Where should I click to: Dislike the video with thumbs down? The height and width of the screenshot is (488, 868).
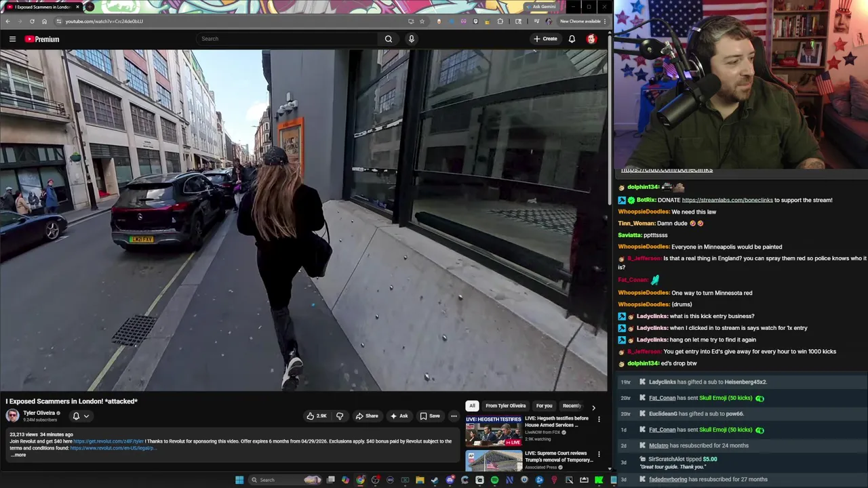pyautogui.click(x=340, y=416)
